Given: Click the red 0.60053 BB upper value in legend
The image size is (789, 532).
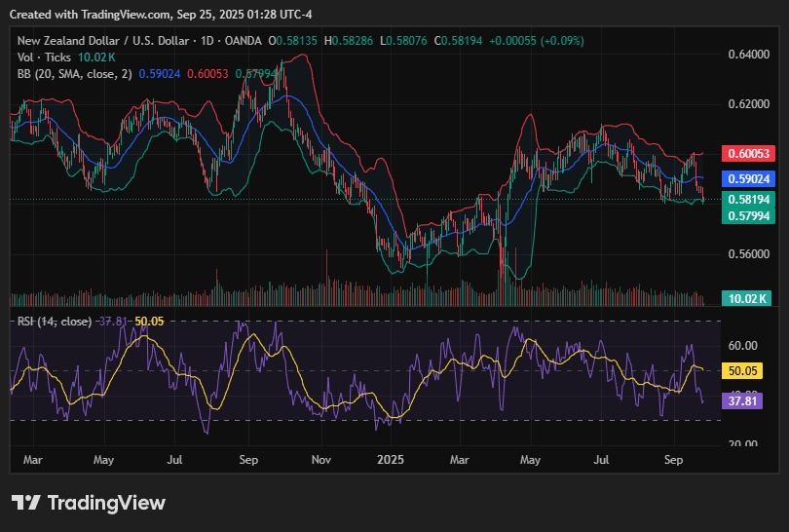Looking at the screenshot, I should [x=207, y=74].
